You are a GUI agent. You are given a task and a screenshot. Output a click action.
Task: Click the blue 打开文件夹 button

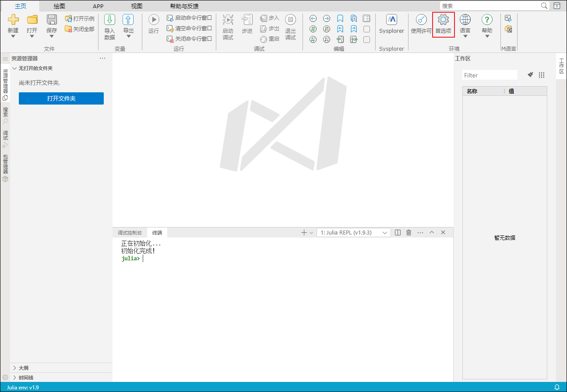[x=61, y=98]
